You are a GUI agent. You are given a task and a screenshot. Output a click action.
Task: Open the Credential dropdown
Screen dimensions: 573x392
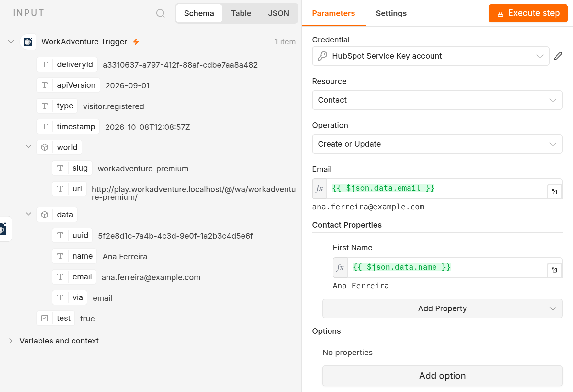click(431, 56)
